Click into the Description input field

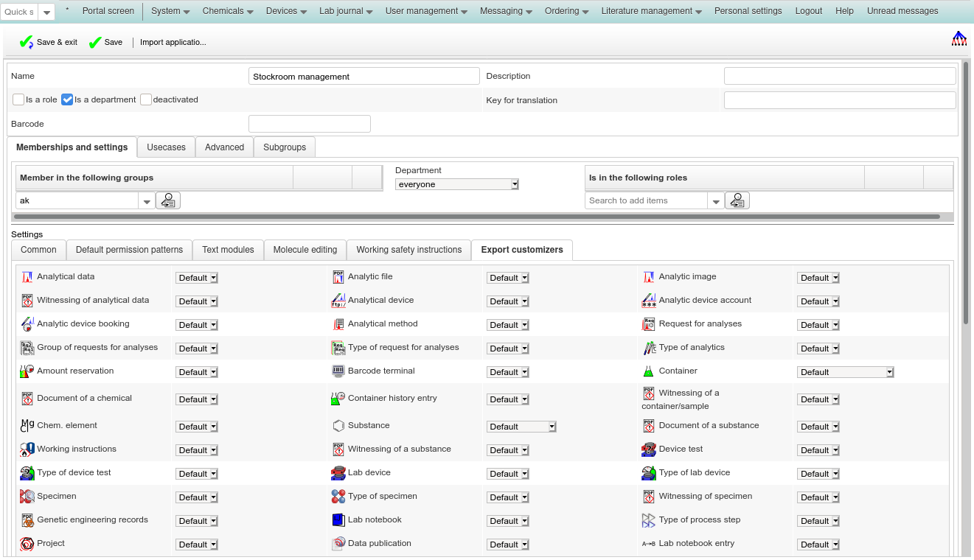click(840, 76)
